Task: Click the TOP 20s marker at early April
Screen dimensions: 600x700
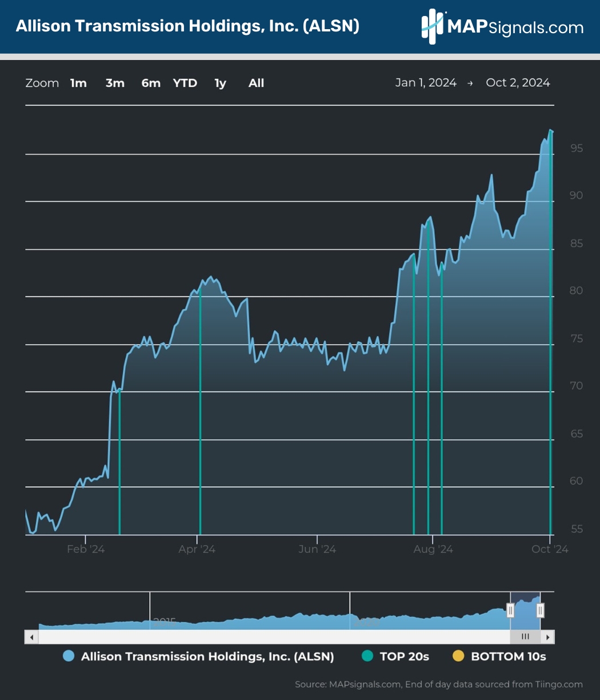Action: (200, 411)
